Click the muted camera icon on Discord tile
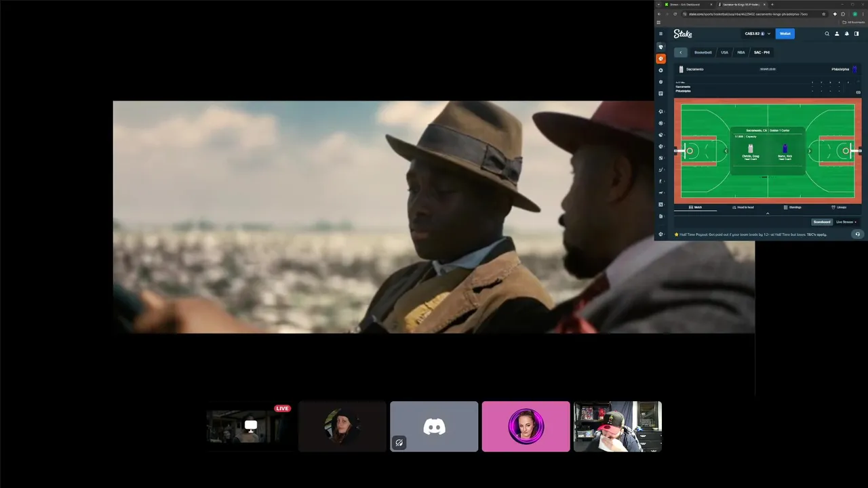Screen dimensions: 868x488 click(x=399, y=443)
